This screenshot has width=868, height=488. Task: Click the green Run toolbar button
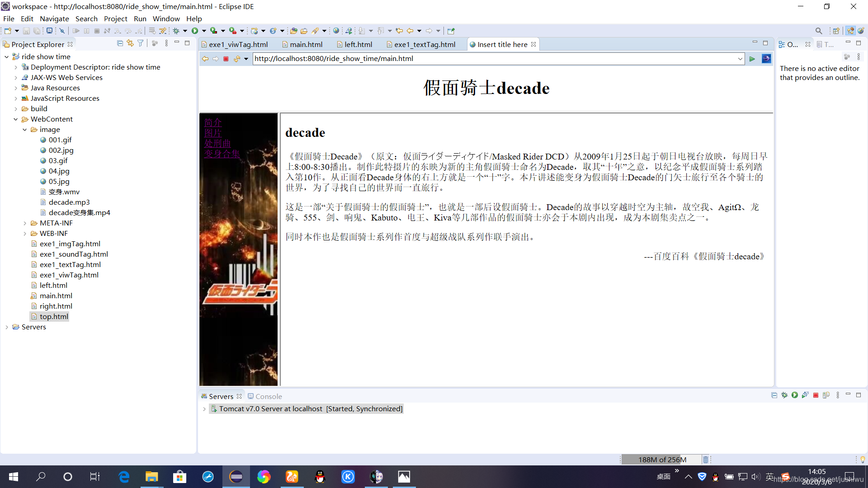click(195, 31)
